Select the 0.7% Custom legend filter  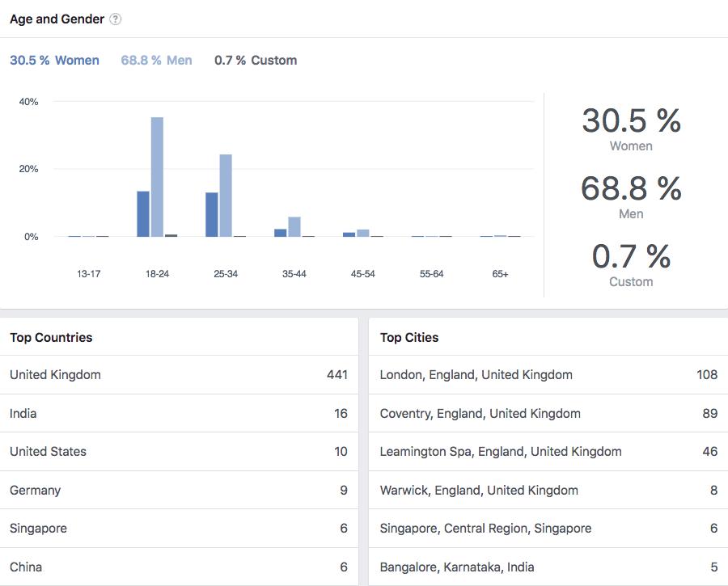tap(255, 61)
